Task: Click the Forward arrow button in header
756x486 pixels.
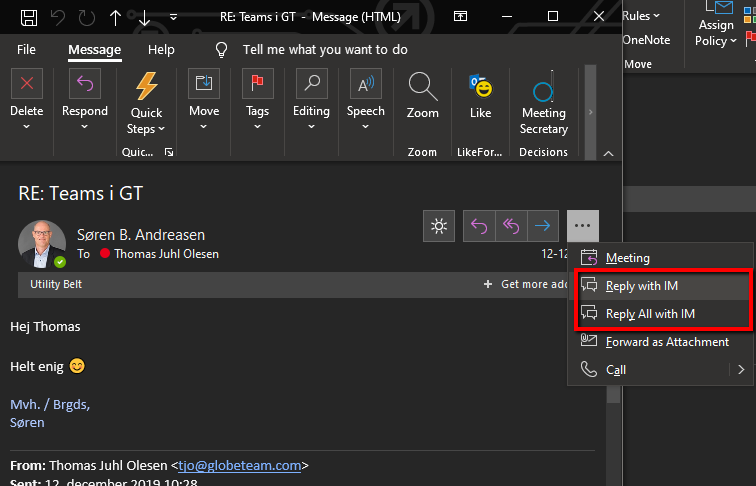Action: 543,226
